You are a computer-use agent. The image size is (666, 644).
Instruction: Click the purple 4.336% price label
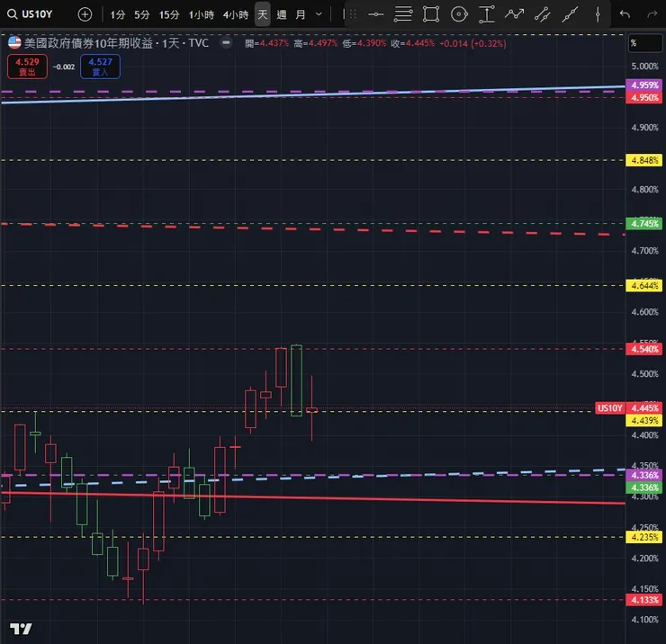(x=643, y=475)
